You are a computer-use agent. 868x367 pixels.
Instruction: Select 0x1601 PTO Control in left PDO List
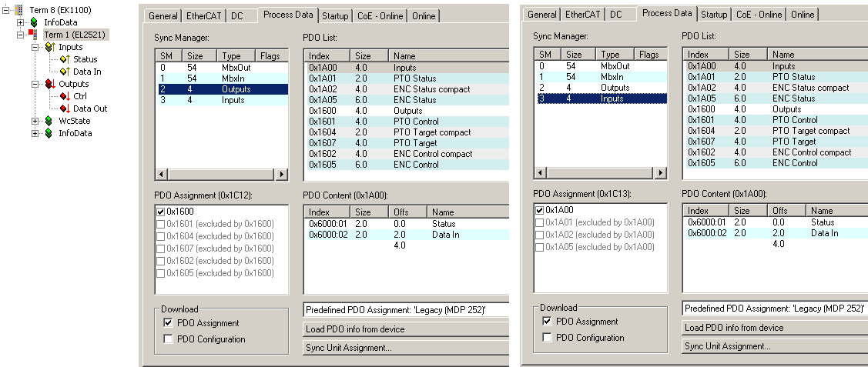click(x=407, y=122)
